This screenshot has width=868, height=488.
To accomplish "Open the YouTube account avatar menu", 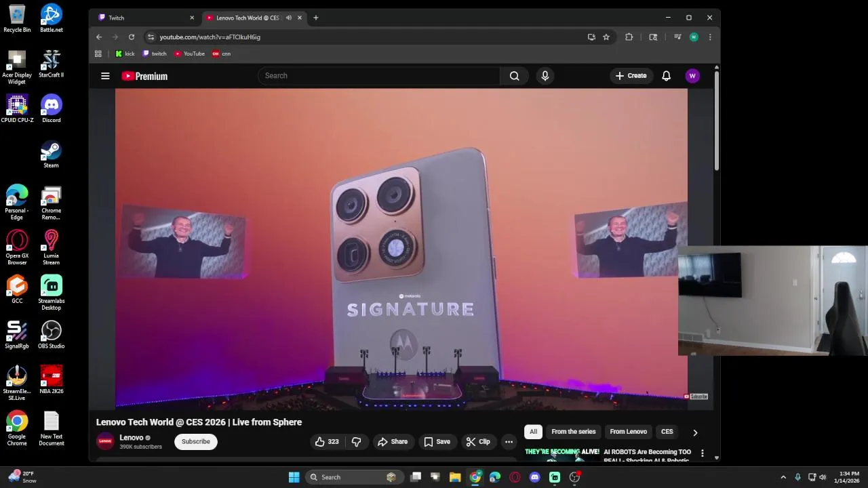I will pyautogui.click(x=692, y=76).
